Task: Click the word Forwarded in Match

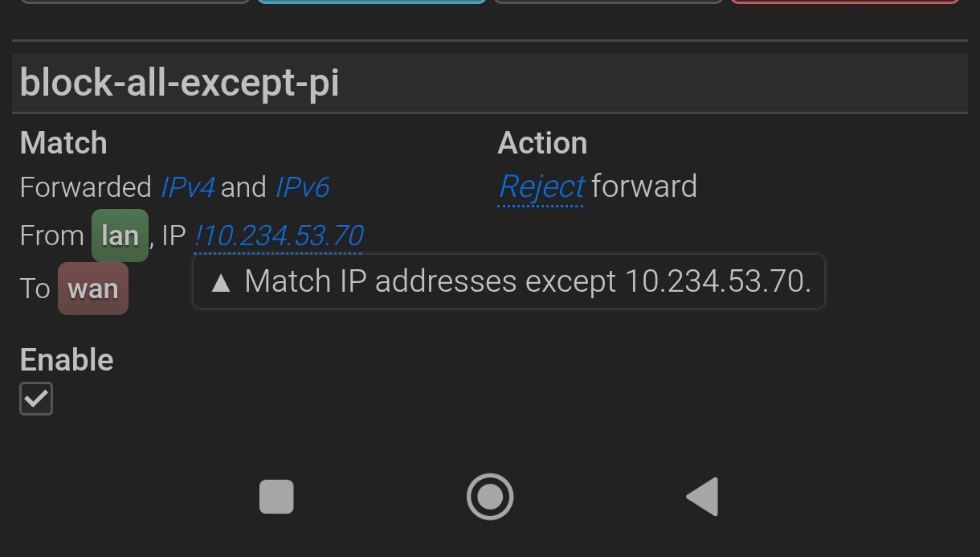Action: coord(85,187)
